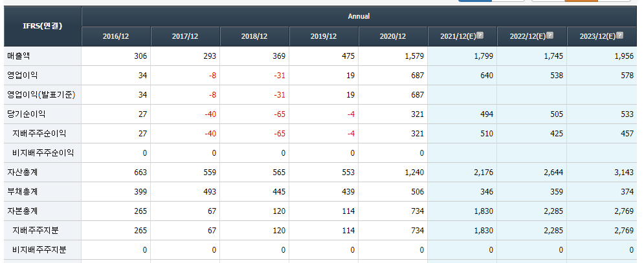Click 부채총계 estimate 374
This screenshot has width=644, height=263.
click(x=627, y=192)
